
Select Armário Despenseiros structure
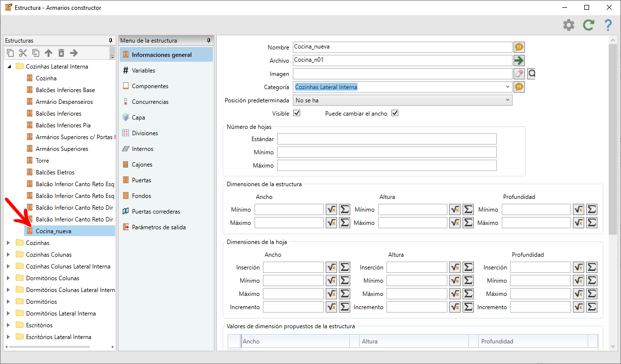(64, 101)
